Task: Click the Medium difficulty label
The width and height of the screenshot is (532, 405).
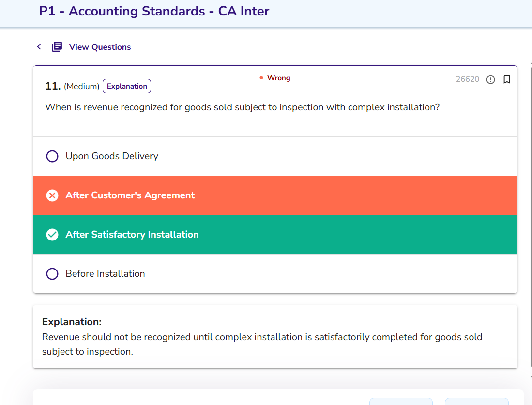Action: [x=81, y=87]
